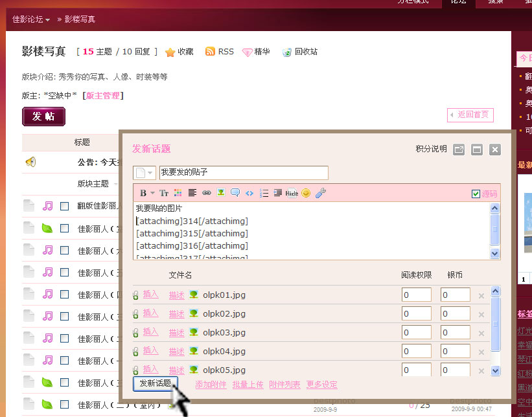
Task: Insert a hyperlink using the chain icon
Action: [207, 193]
